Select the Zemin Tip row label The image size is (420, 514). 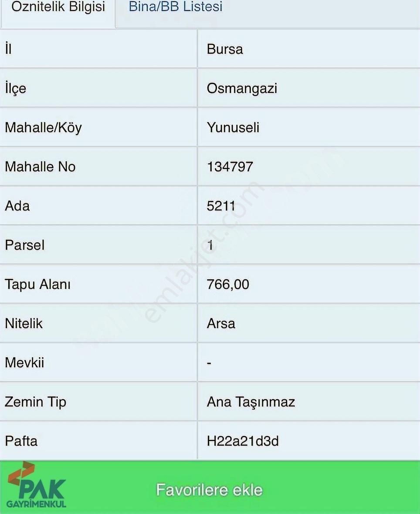35,402
